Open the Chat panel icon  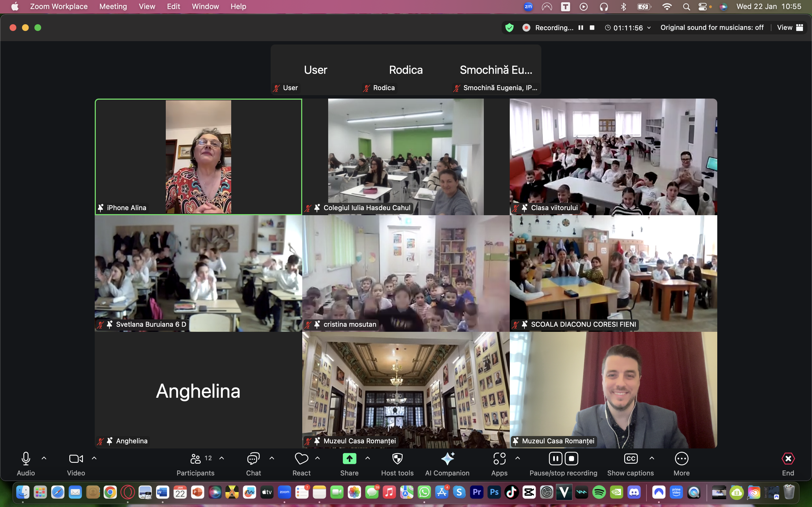point(253,459)
